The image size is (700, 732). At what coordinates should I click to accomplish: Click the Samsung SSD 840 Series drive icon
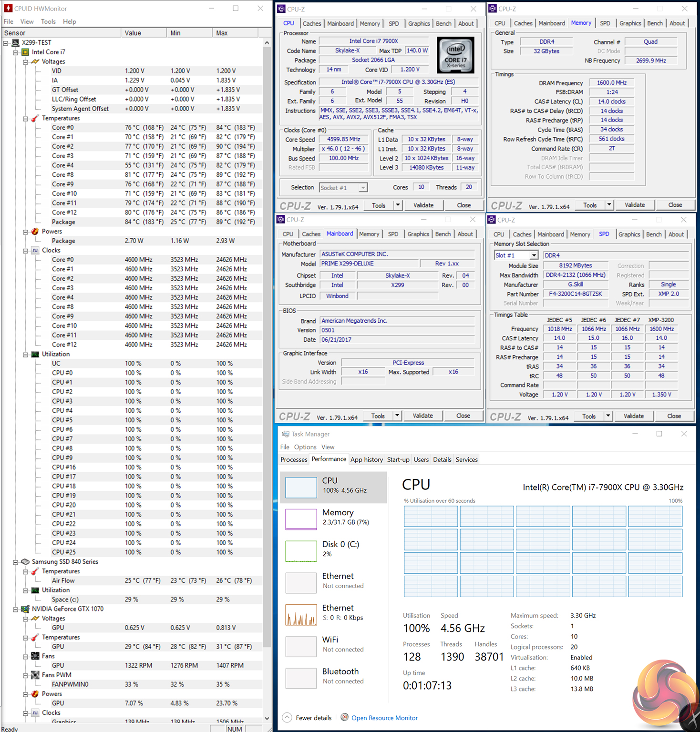pos(25,561)
